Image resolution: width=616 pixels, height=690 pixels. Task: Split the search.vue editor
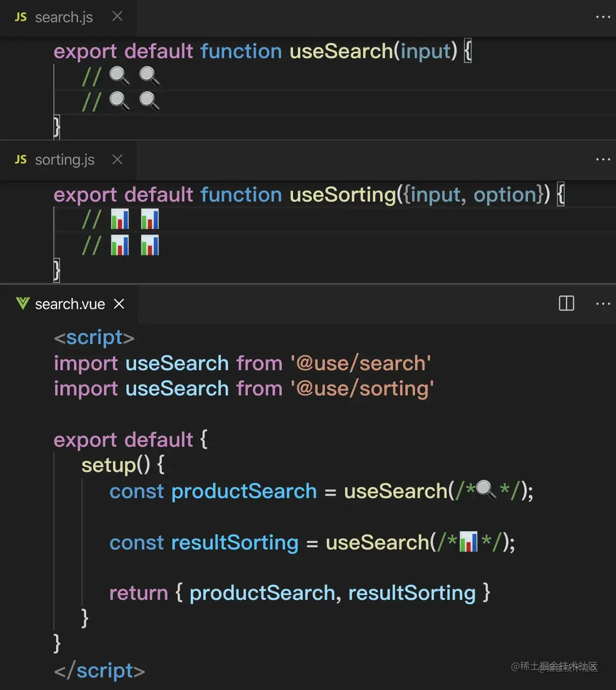(566, 303)
